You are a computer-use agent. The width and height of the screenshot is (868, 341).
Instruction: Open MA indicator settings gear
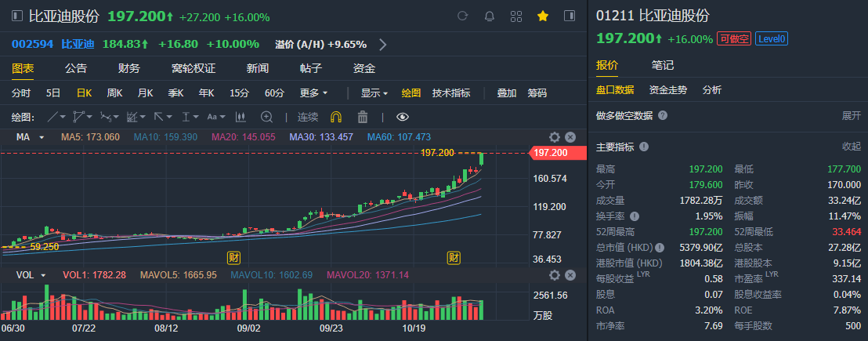[x=554, y=137]
